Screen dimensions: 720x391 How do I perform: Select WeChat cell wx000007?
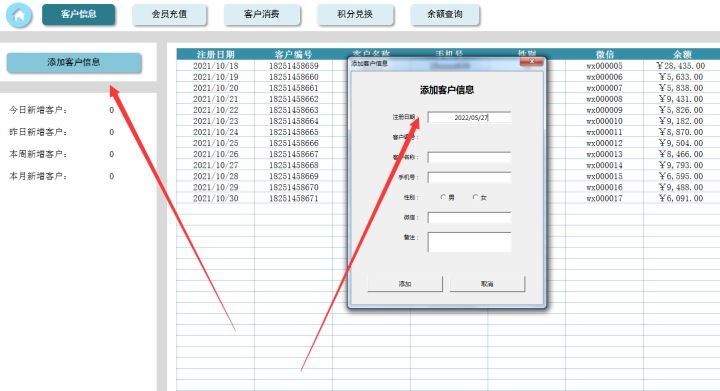[604, 88]
